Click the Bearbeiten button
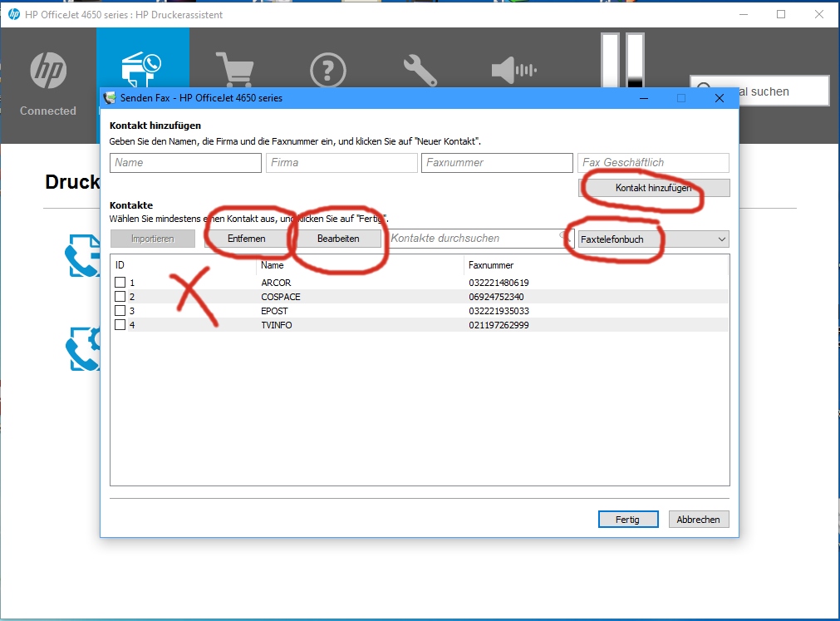Screen dimensions: 840x621 (x=338, y=239)
